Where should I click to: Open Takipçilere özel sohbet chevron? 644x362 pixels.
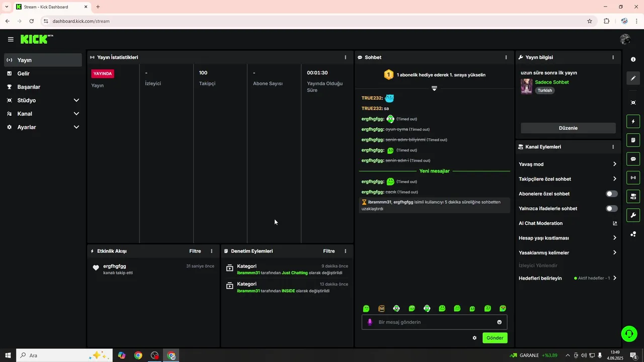point(615,179)
